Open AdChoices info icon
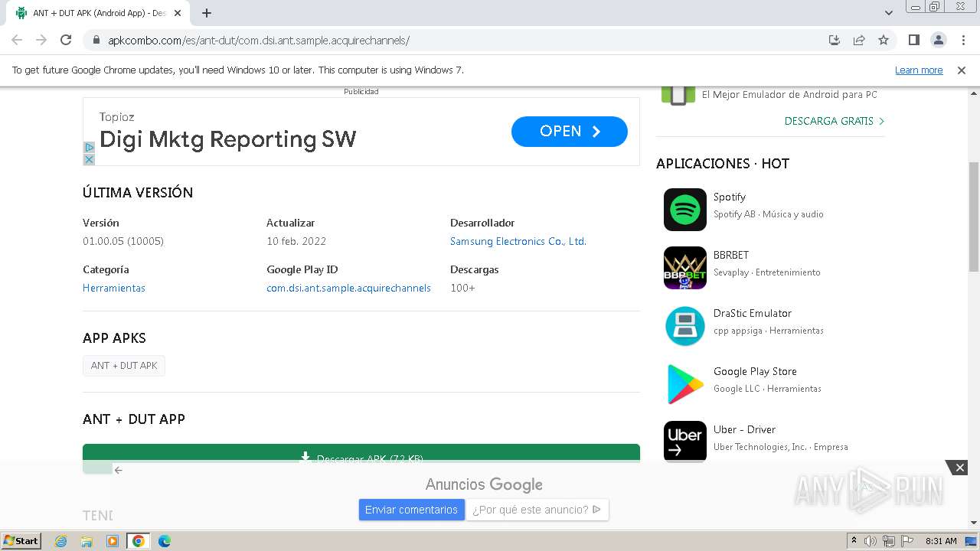The width and height of the screenshot is (980, 551). pyautogui.click(x=89, y=147)
